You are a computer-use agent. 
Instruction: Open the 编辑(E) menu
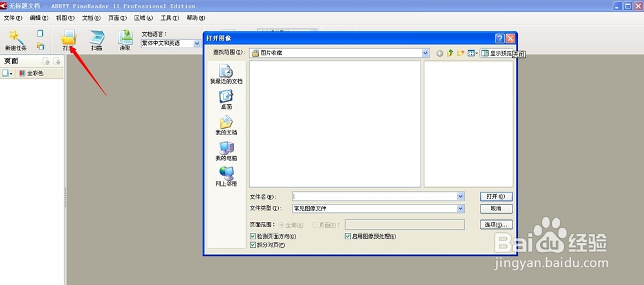(x=39, y=18)
